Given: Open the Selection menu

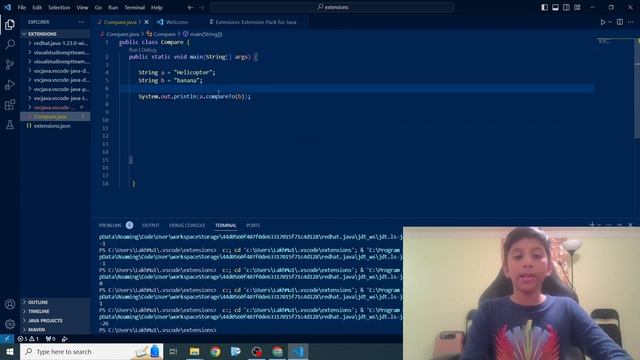Looking at the screenshot, I should [x=59, y=7].
